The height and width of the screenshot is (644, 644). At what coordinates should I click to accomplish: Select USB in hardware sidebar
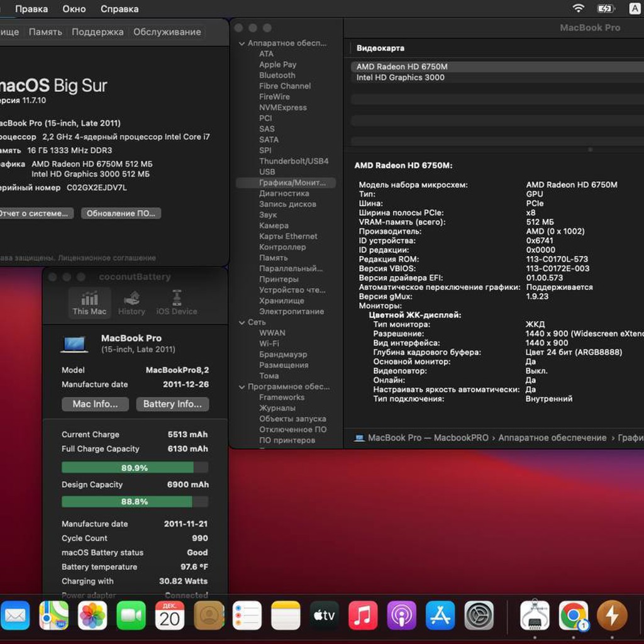(x=267, y=172)
